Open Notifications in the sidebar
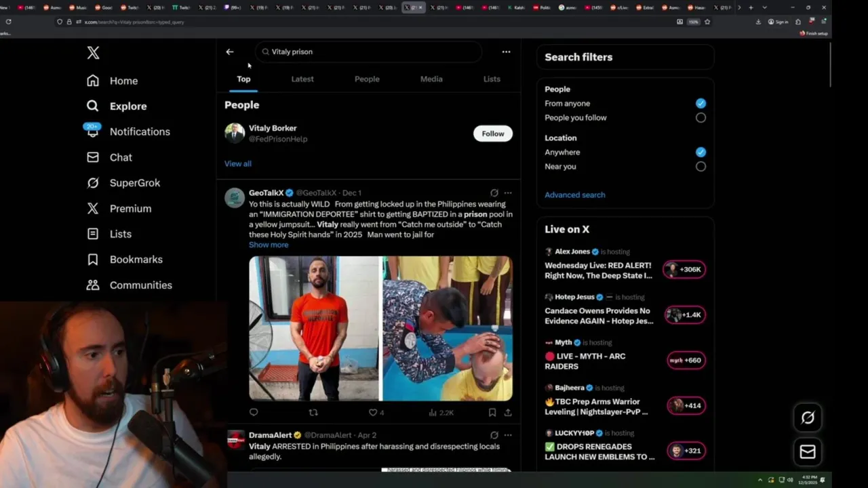This screenshot has width=868, height=488. pyautogui.click(x=127, y=131)
